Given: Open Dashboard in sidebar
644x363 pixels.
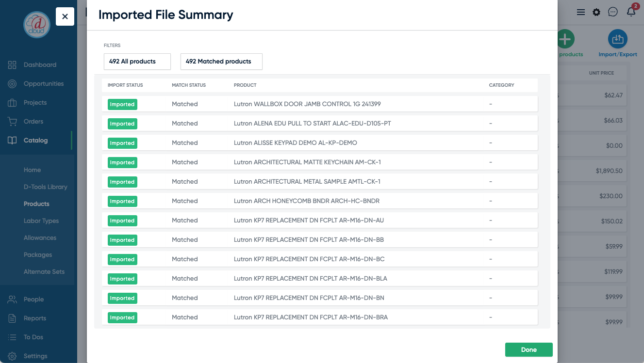Looking at the screenshot, I should click(x=40, y=65).
